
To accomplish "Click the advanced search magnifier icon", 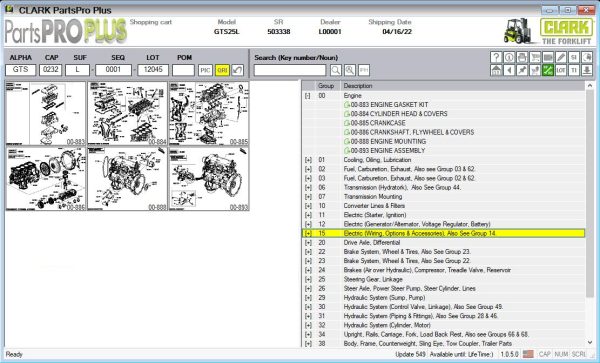I will point(350,70).
